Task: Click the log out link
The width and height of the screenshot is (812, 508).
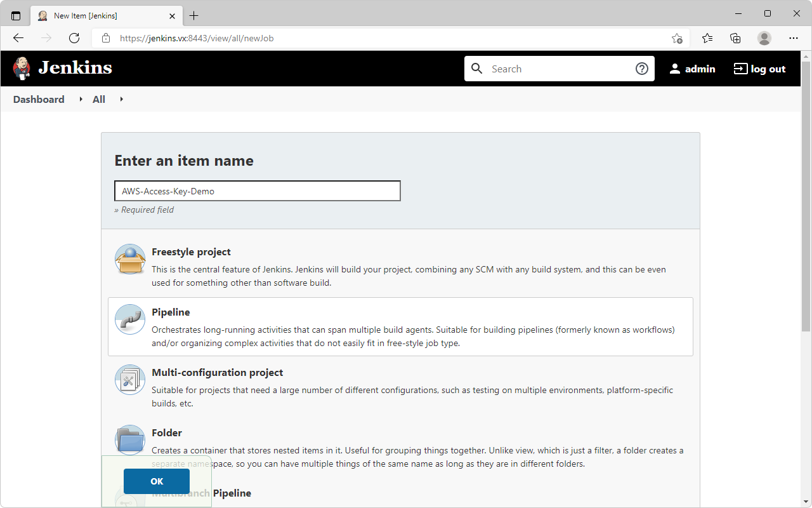Action: point(759,69)
